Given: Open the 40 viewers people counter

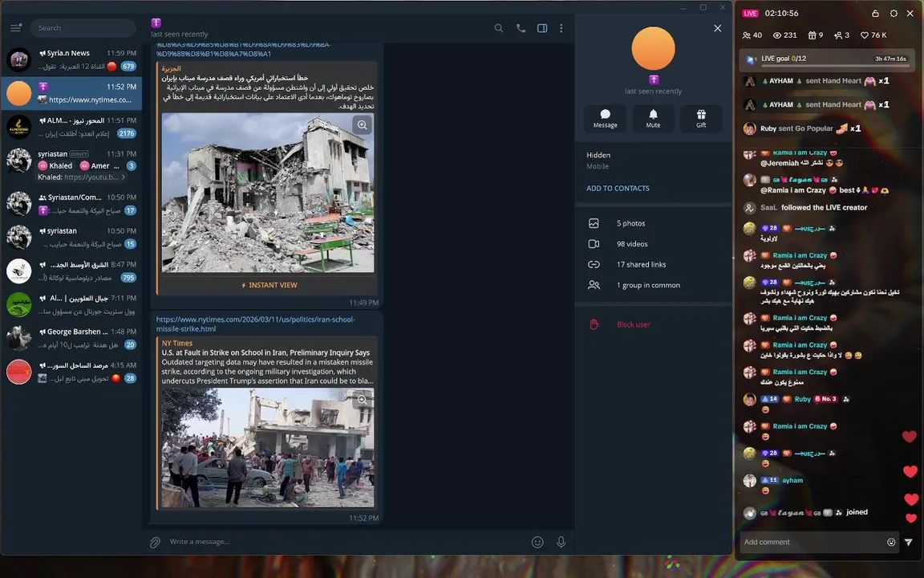Looking at the screenshot, I should click(x=752, y=35).
